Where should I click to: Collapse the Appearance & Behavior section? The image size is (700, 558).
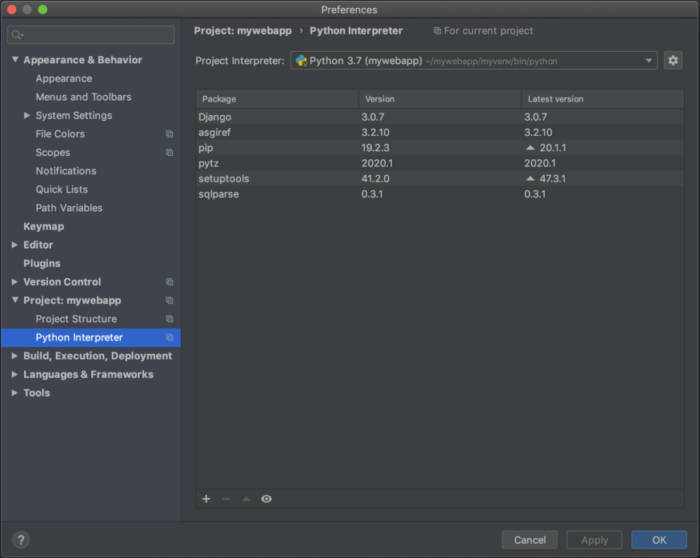click(15, 60)
